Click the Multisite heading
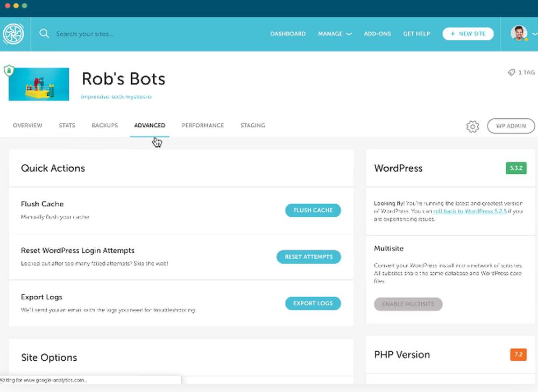The height and width of the screenshot is (392, 538). 389,248
